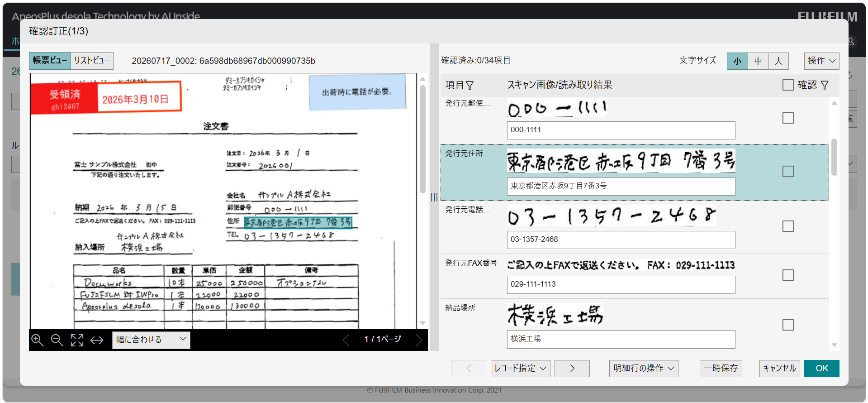This screenshot has height=403, width=868.
Task: Click the 発行元住所 row label
Action: pyautogui.click(x=464, y=154)
